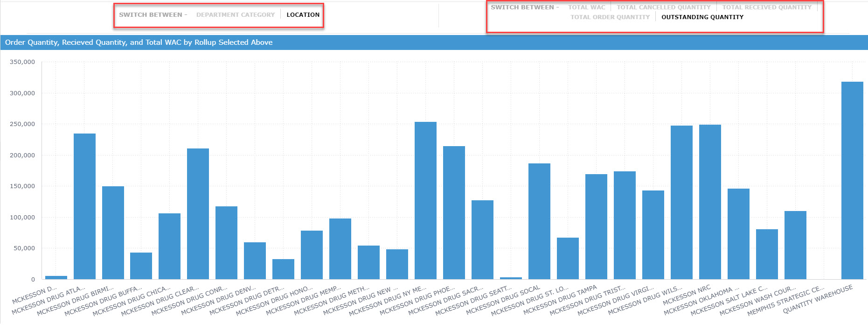868x331 pixels.
Task: Click the McKesson Drug Detr... bar
Action: pos(283,269)
